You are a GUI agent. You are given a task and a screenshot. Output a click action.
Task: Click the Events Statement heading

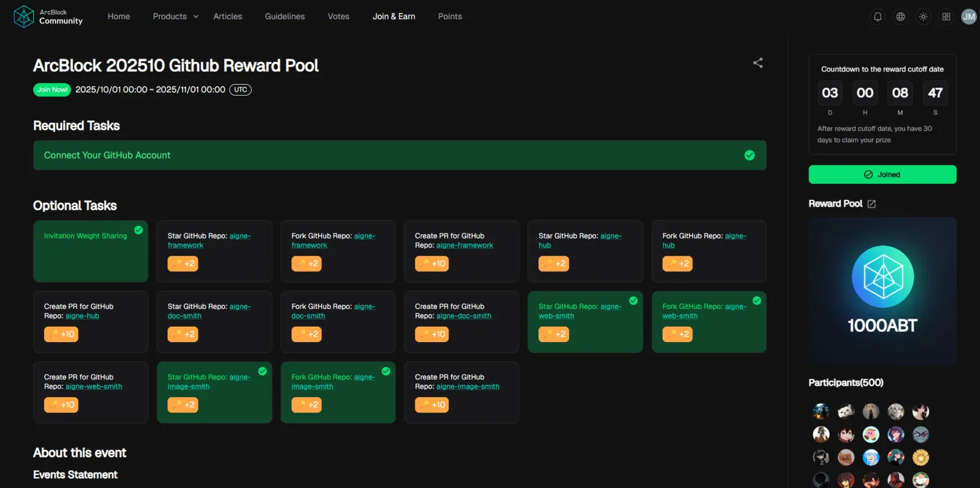(75, 475)
